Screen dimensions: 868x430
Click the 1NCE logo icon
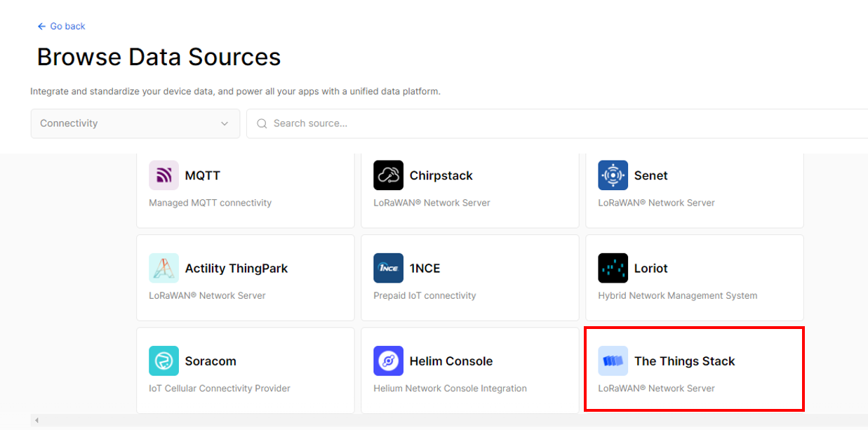coord(388,268)
